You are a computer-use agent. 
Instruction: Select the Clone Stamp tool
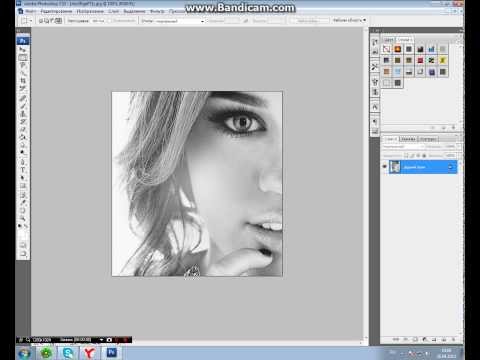[x=23, y=114]
